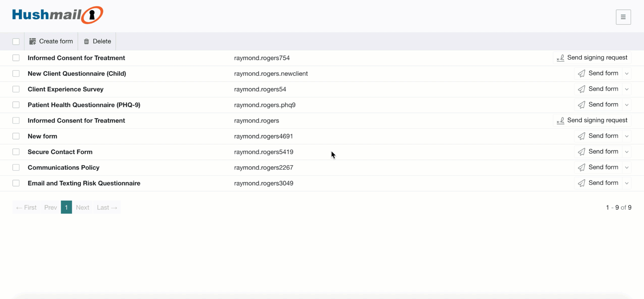
Task: Click the Hushmail logo
Action: tap(58, 15)
